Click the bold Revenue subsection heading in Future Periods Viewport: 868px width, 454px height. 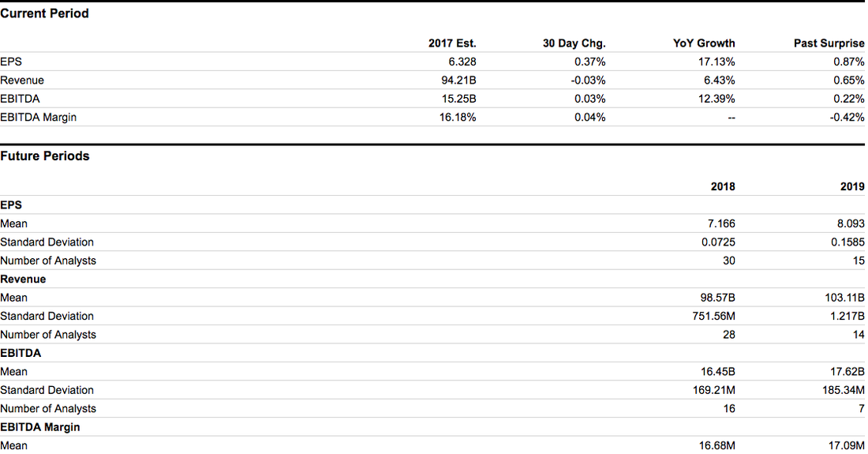pyautogui.click(x=23, y=280)
